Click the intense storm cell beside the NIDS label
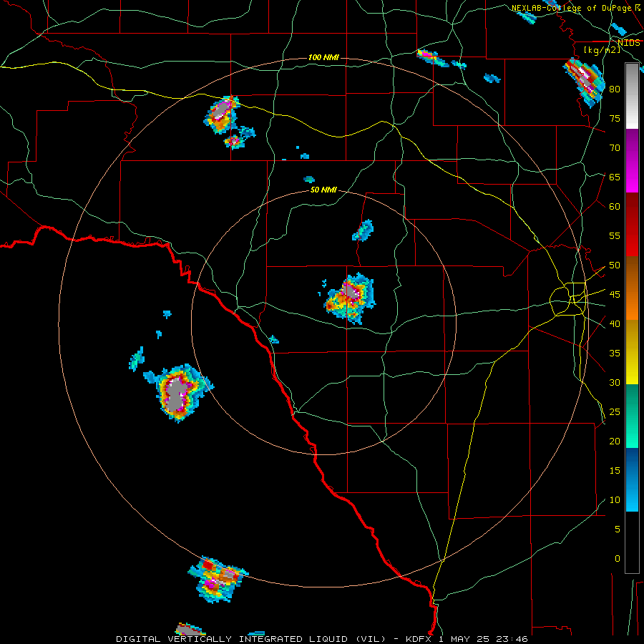644x644 pixels. 584,82
